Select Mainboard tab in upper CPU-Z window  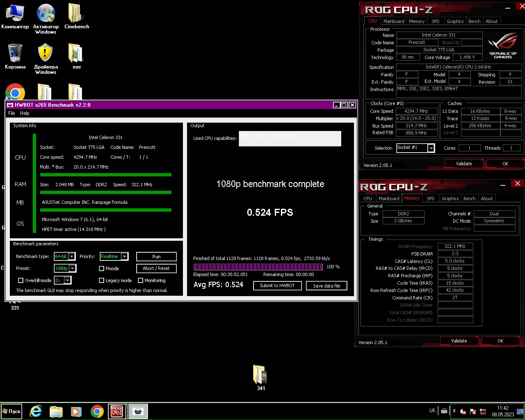coord(394,21)
